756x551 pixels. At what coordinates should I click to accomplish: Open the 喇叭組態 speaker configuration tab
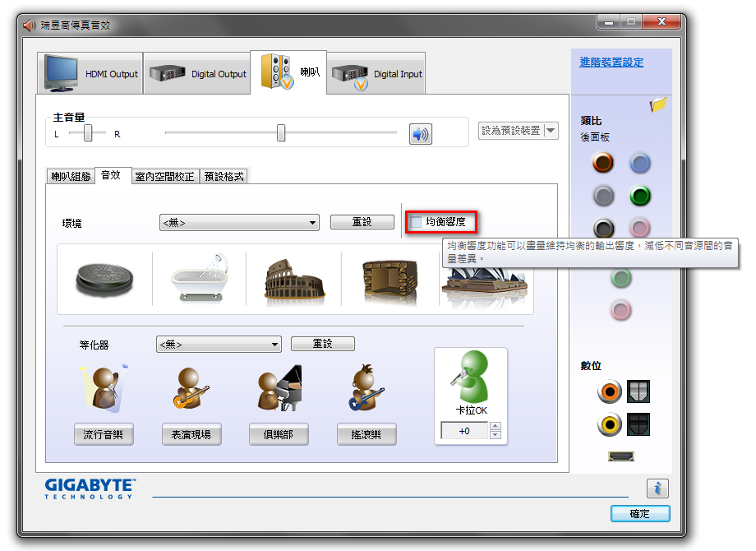click(x=71, y=177)
